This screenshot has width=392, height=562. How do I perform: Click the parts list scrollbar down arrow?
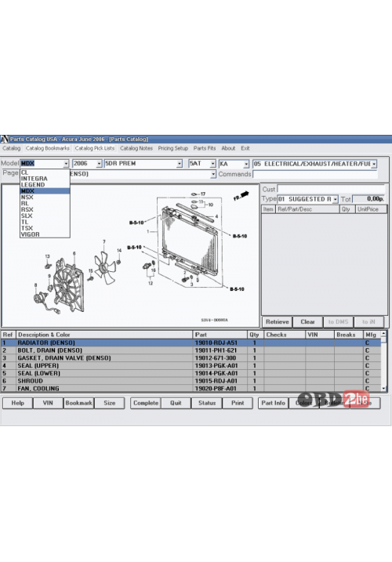(x=383, y=389)
